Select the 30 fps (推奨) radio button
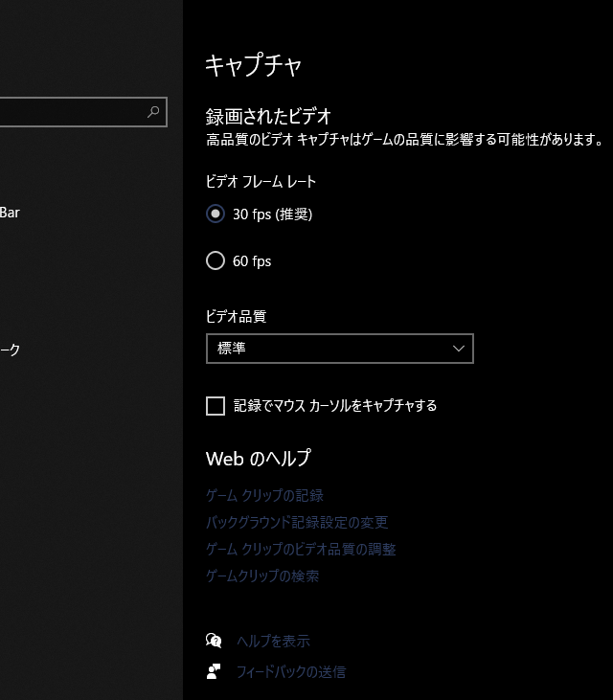 tap(216, 215)
